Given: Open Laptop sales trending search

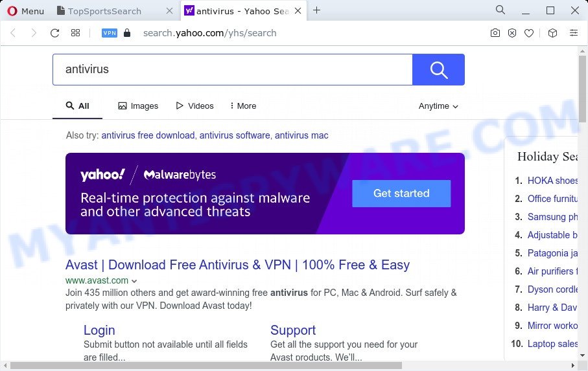Looking at the screenshot, I should click(x=552, y=344).
